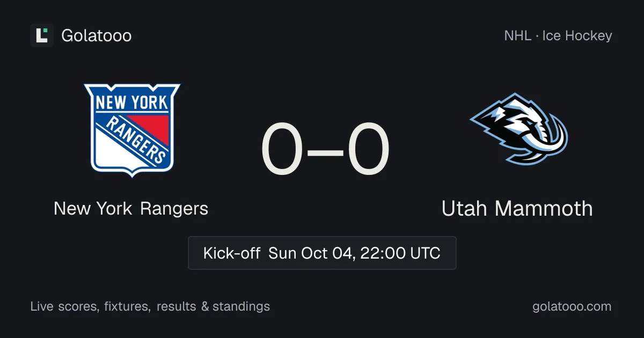Screen dimensions: 644x338
Task: Select the Mammoth score digit
Action: coord(369,149)
